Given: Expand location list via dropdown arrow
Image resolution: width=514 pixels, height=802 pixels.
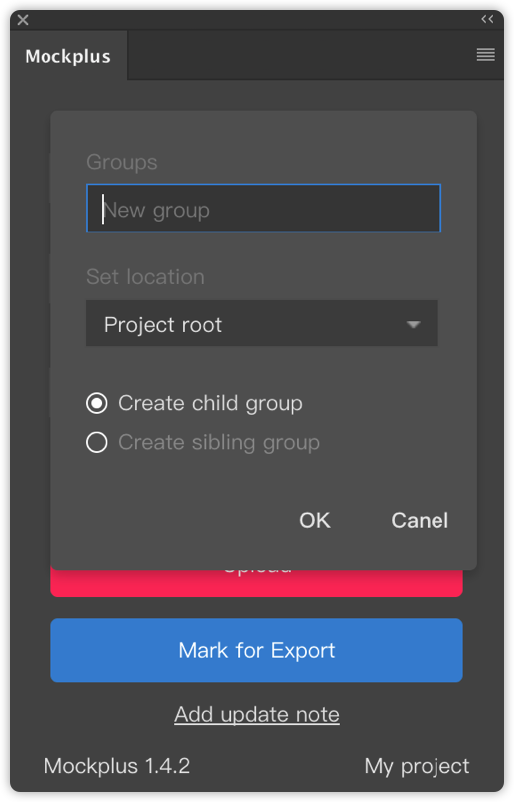Looking at the screenshot, I should (413, 324).
